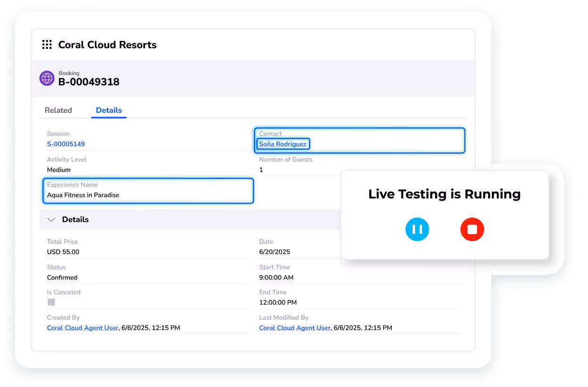The height and width of the screenshot is (387, 588).
Task: Open Last Modified By Coral Cloud Agent User link
Action: pyautogui.click(x=295, y=328)
